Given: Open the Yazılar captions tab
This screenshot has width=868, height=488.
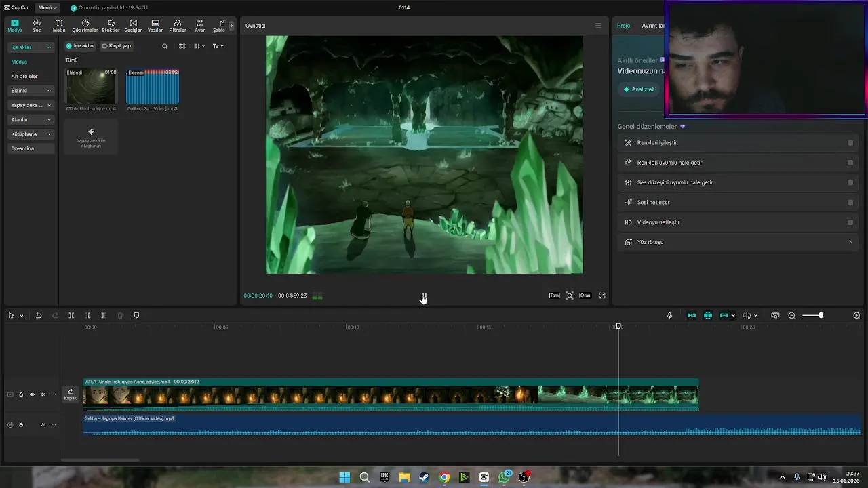Looking at the screenshot, I should (155, 26).
